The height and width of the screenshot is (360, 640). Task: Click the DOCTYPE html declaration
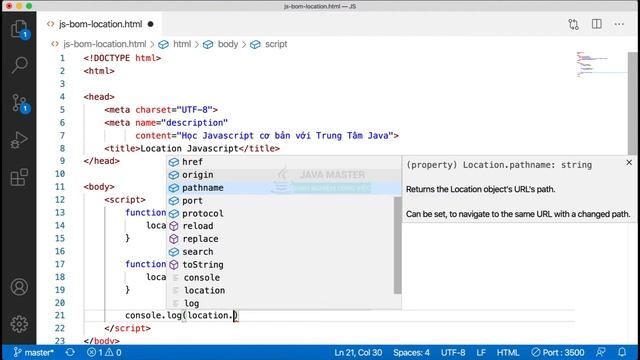click(x=122, y=58)
